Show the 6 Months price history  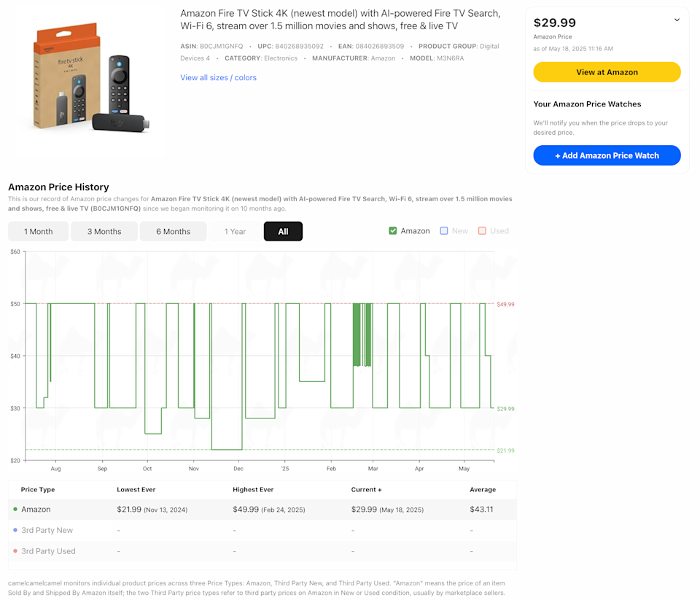[173, 232]
